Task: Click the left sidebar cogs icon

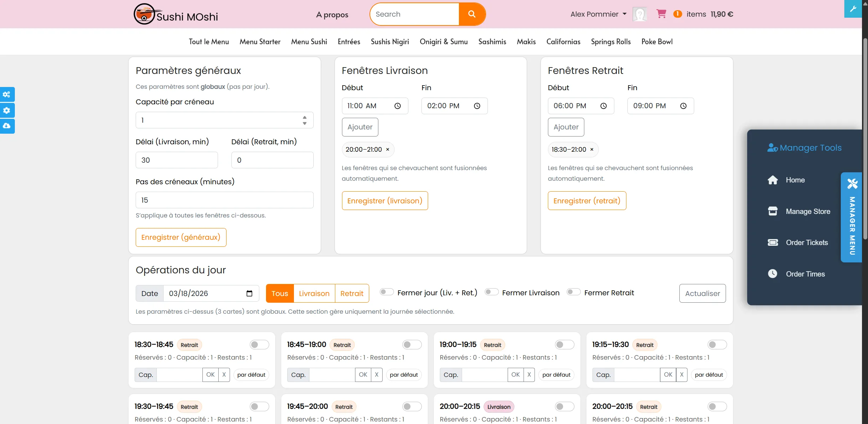Action: click(7, 94)
